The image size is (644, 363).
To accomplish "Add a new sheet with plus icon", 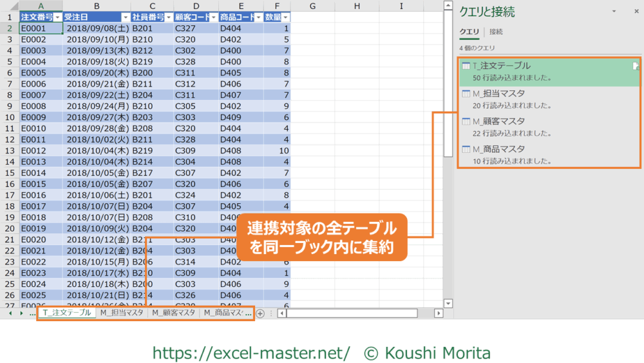I will pos(260,313).
